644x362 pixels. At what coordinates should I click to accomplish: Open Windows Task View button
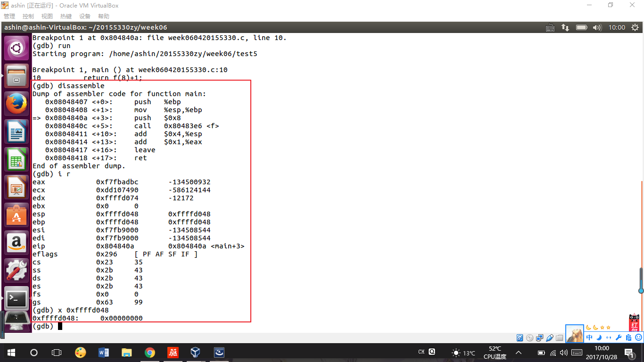coord(57,353)
